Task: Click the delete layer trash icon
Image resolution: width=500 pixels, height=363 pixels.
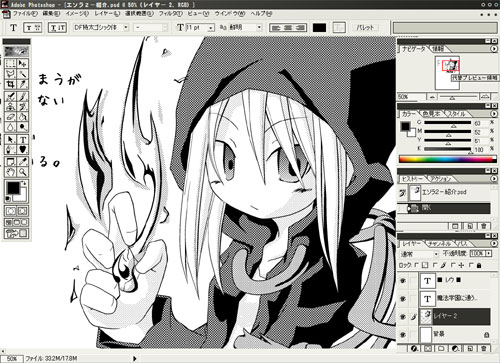Action: [484, 349]
